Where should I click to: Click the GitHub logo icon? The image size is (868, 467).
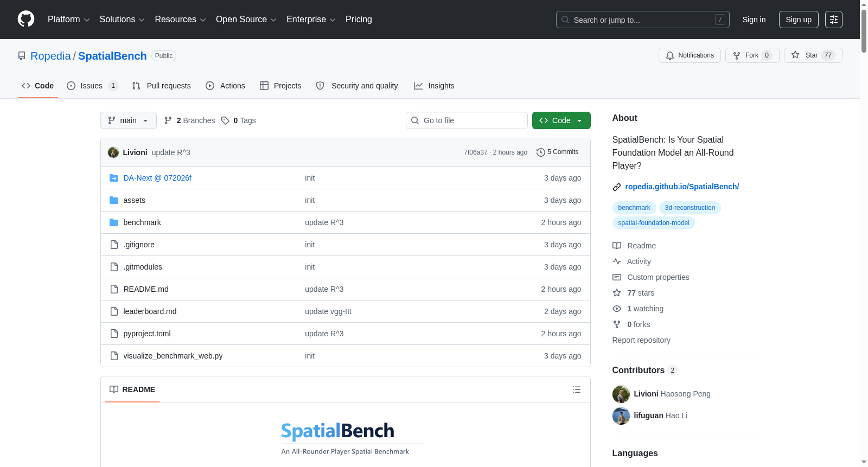point(26,20)
